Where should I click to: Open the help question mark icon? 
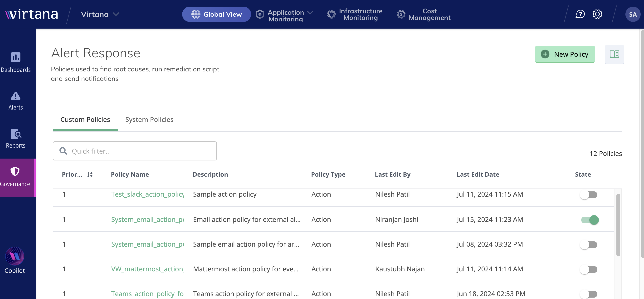pyautogui.click(x=580, y=14)
